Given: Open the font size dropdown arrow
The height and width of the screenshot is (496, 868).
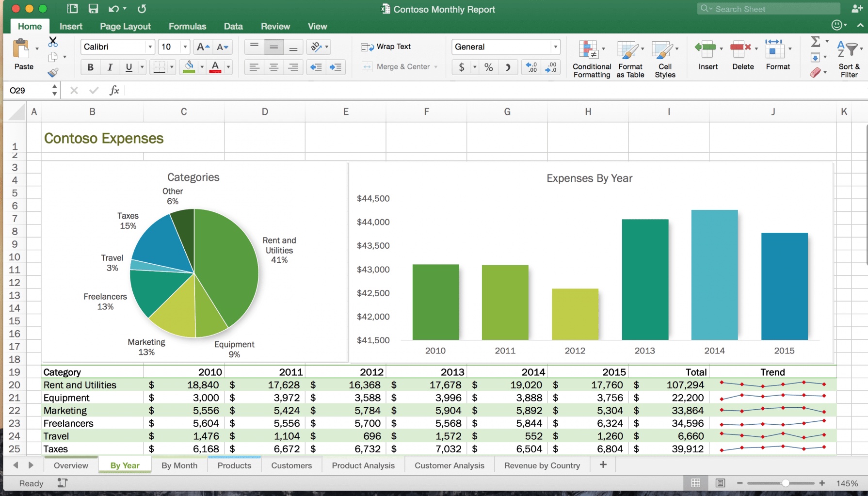Looking at the screenshot, I should click(x=185, y=47).
